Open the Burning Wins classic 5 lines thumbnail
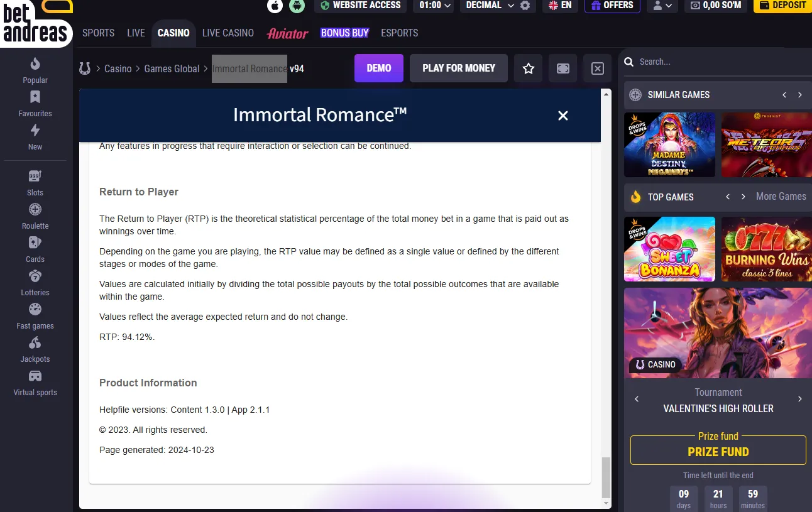This screenshot has width=812, height=512. [x=767, y=249]
